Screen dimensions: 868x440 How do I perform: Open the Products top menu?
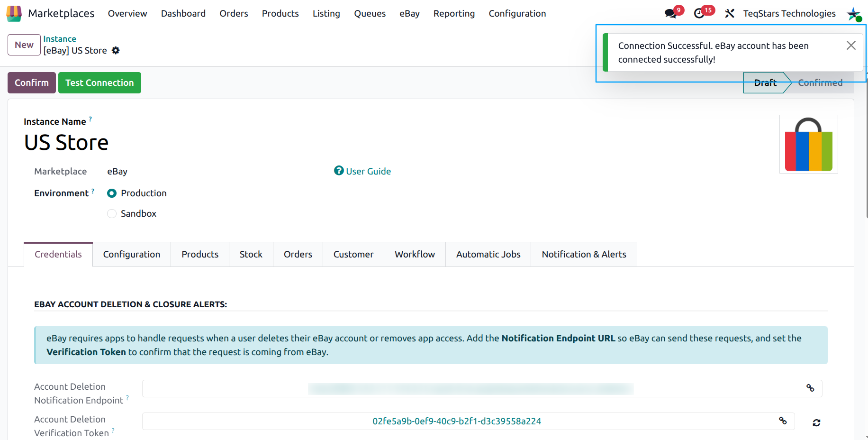[x=280, y=13]
